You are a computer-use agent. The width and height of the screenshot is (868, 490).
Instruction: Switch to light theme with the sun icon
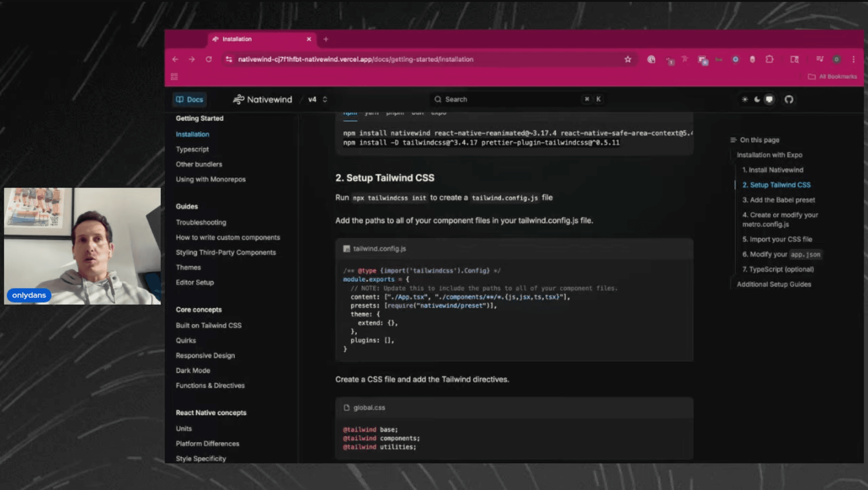click(x=745, y=100)
